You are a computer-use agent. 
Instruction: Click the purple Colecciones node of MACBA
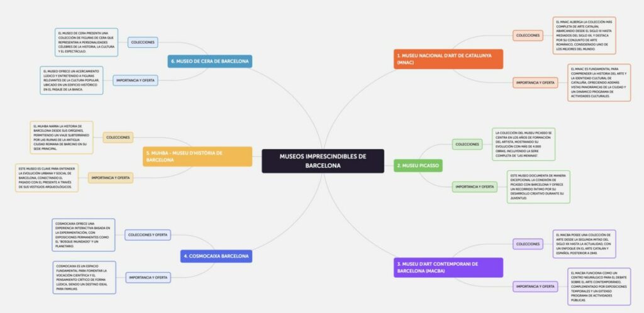(527, 244)
